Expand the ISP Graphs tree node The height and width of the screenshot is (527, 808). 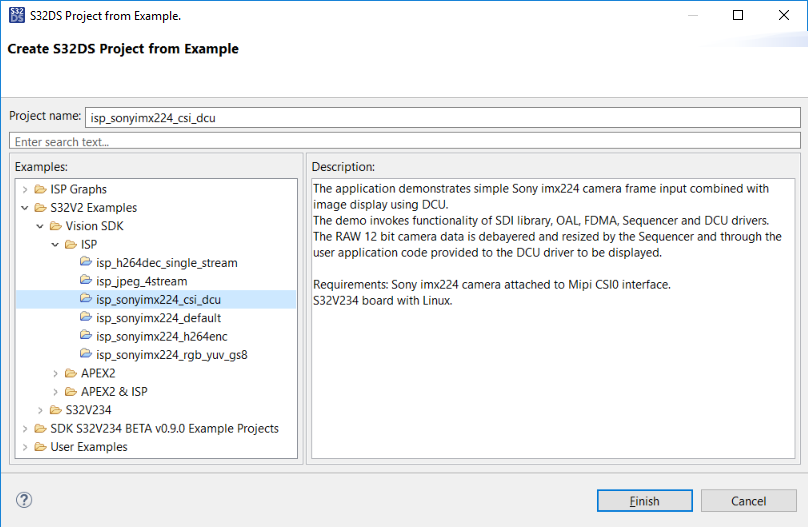point(24,189)
